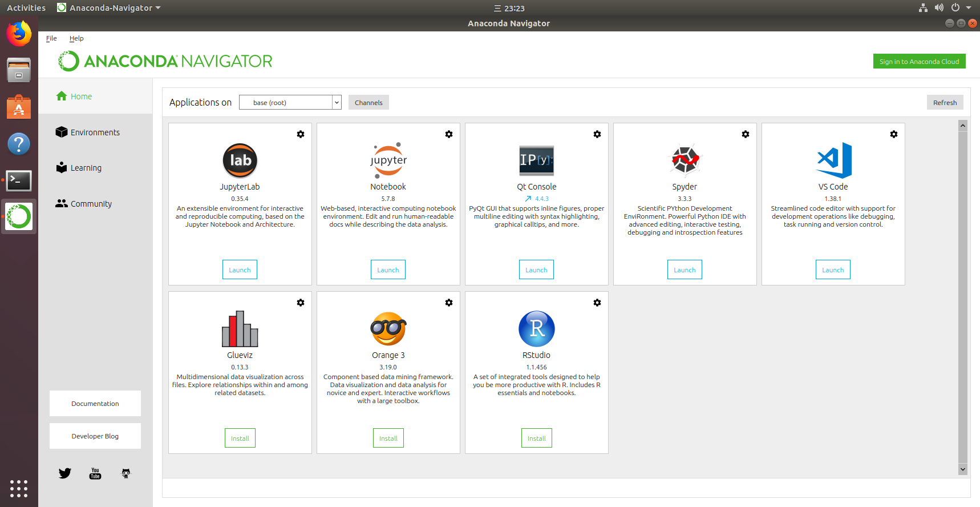Click the RStudio application logo
This screenshot has height=507, width=980.
(536, 329)
